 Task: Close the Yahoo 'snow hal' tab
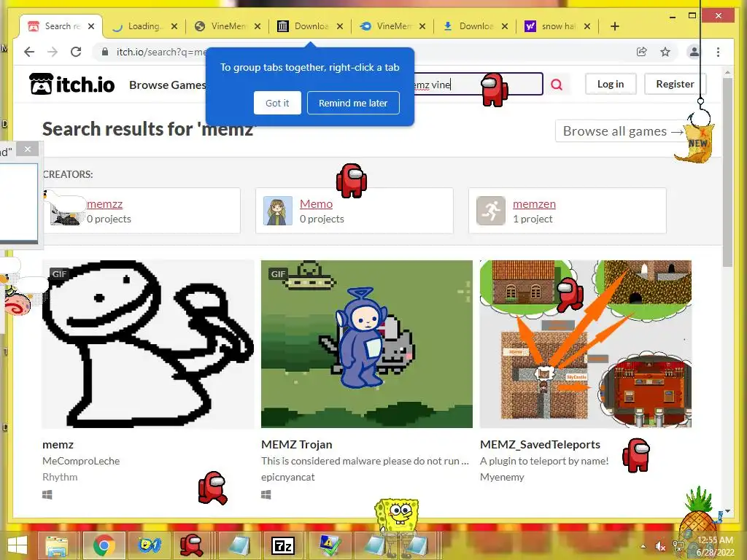pos(587,26)
